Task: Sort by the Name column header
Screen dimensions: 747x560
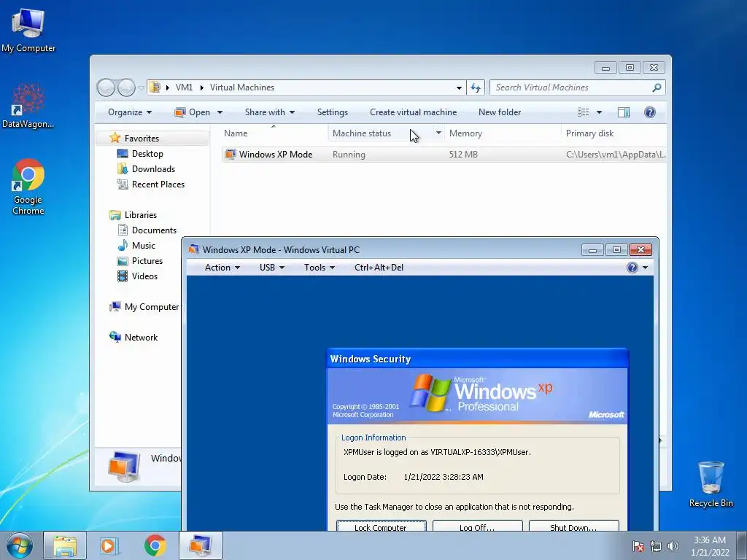Action: pos(274,133)
